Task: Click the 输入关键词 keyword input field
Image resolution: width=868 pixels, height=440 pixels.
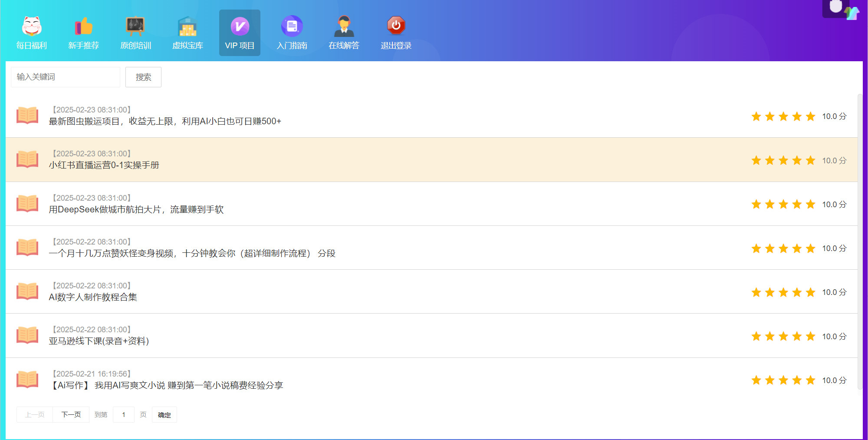Action: tap(65, 77)
